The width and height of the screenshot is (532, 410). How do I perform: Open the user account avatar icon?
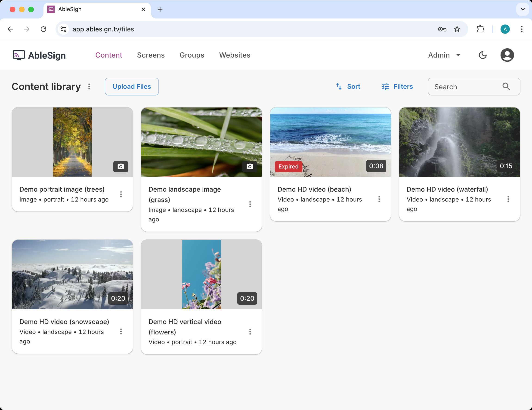507,55
